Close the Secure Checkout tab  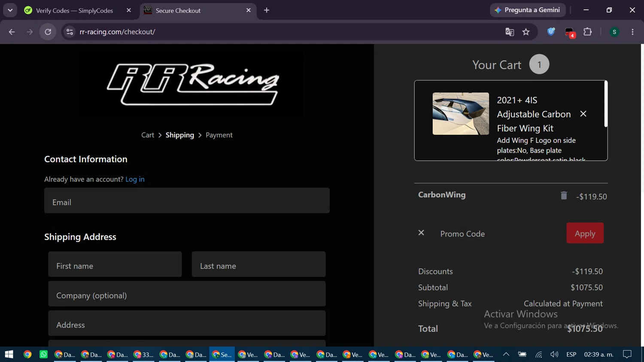[249, 10]
